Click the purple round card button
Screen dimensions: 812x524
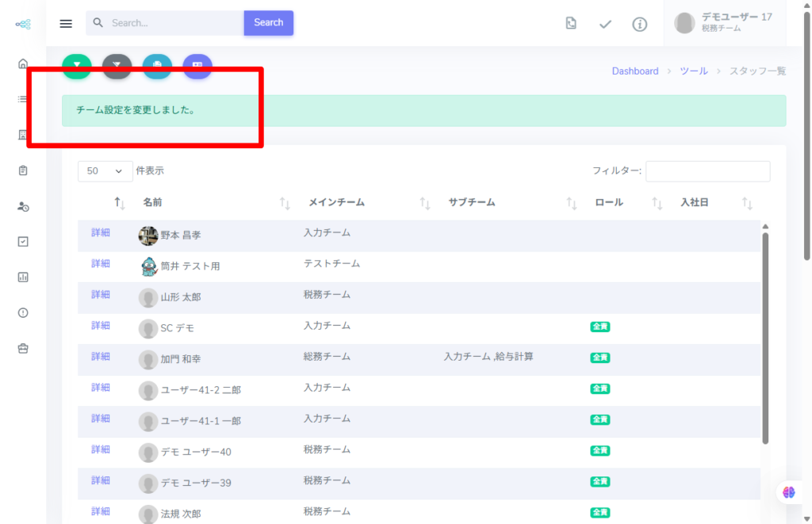197,66
